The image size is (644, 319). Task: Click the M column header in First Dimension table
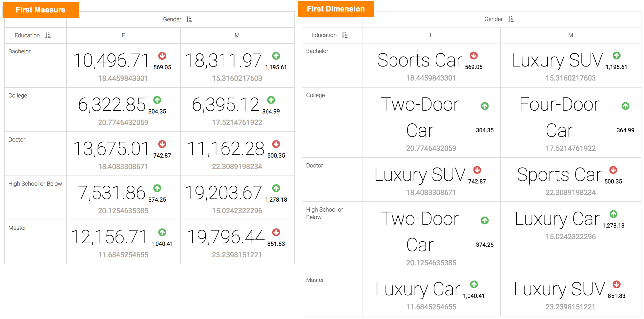pos(570,35)
